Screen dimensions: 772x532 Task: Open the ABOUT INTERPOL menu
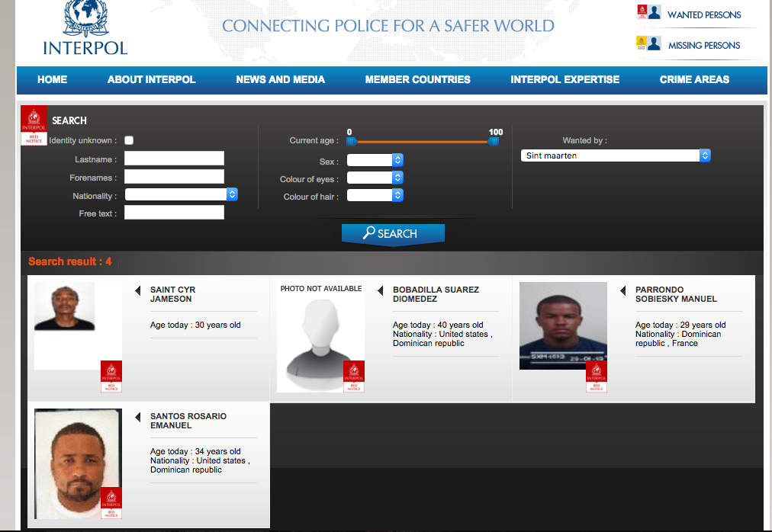(152, 80)
